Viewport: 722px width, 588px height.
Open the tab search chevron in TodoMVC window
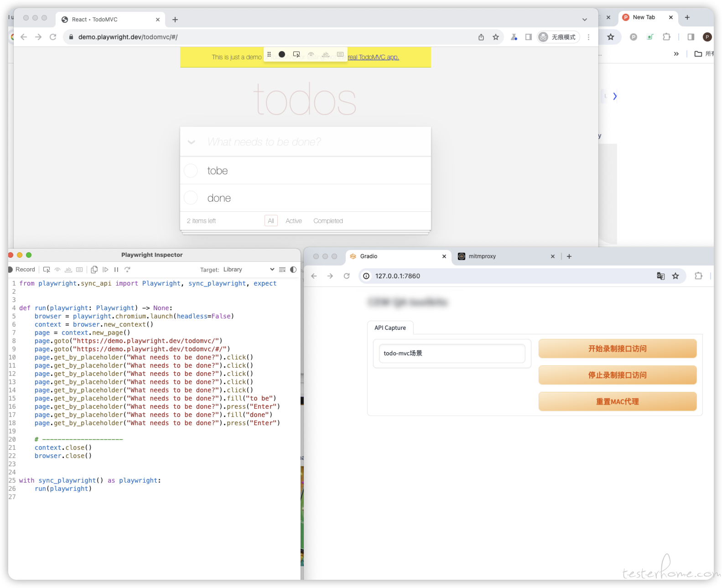585,20
